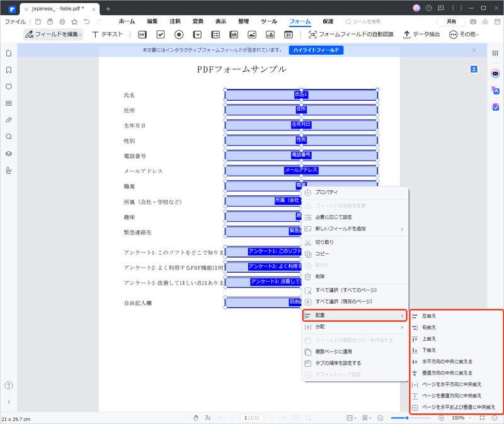Select the OK button field tool icon
The width and height of the screenshot is (504, 424).
pos(234,35)
